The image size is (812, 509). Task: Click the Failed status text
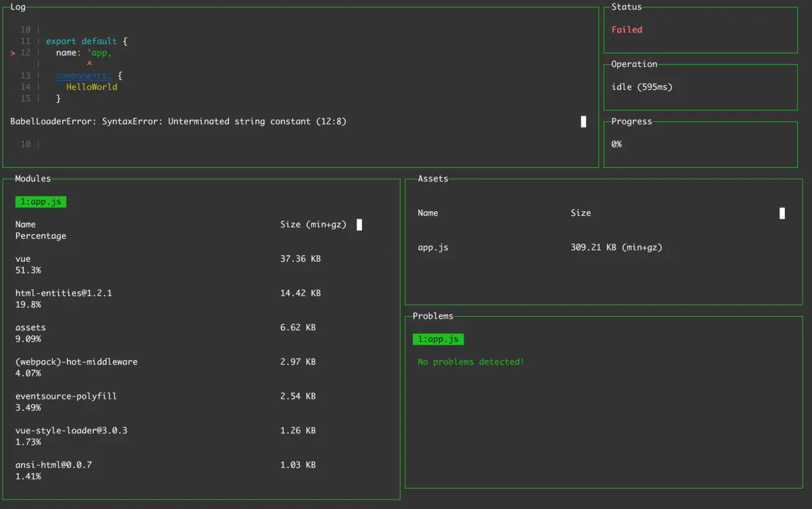(x=627, y=30)
